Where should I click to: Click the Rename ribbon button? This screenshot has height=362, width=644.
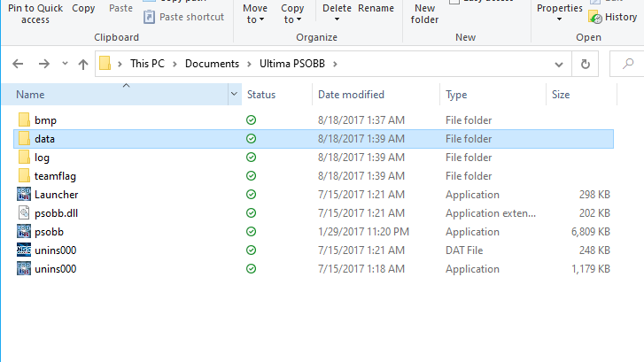coord(376,8)
